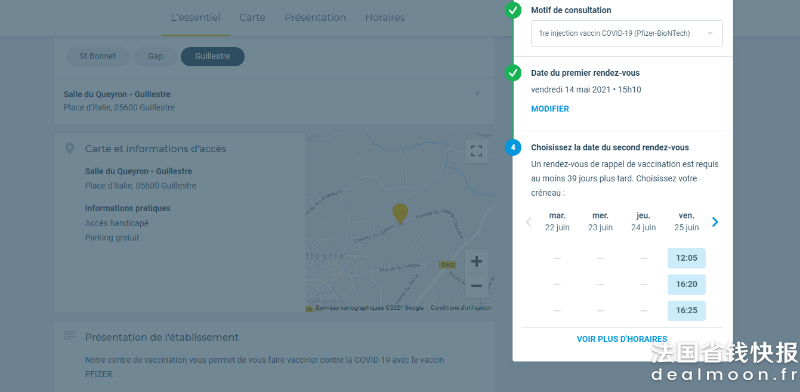
Task: Click the map fullscreen icon
Action: (476, 151)
